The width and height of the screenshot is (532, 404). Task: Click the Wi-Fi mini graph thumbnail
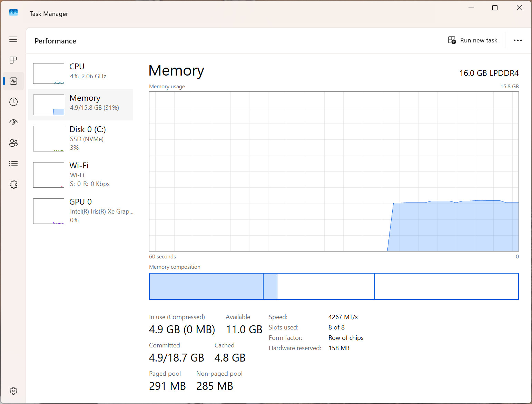tap(49, 175)
